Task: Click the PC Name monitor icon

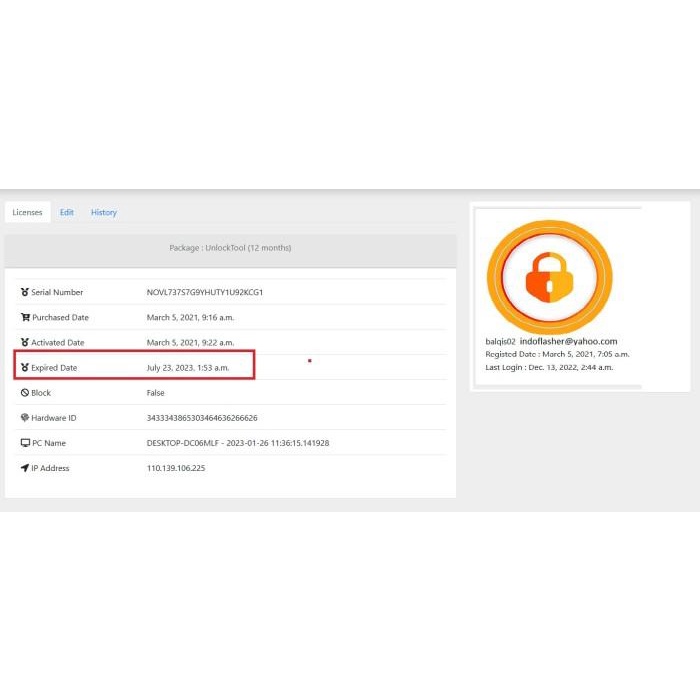Action: (25, 443)
